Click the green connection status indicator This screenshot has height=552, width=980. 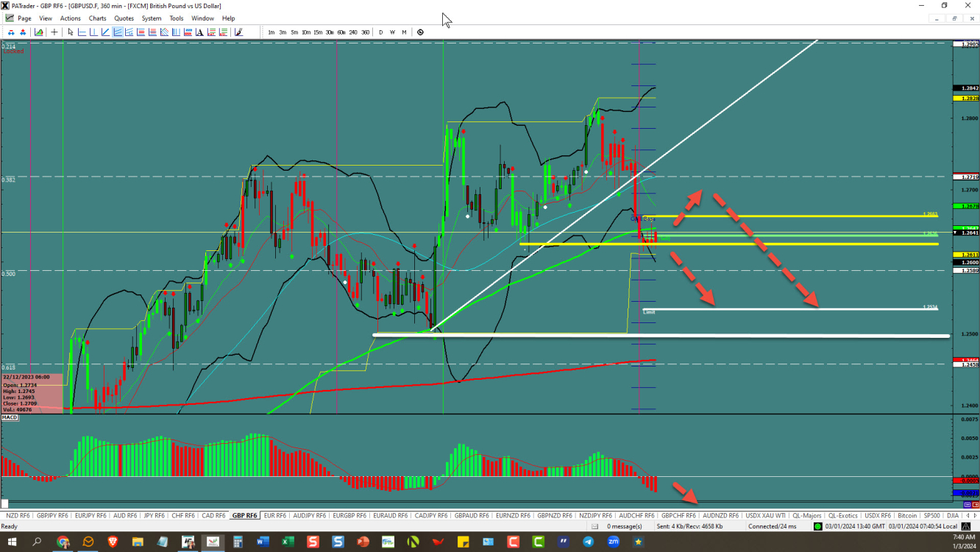(817, 526)
